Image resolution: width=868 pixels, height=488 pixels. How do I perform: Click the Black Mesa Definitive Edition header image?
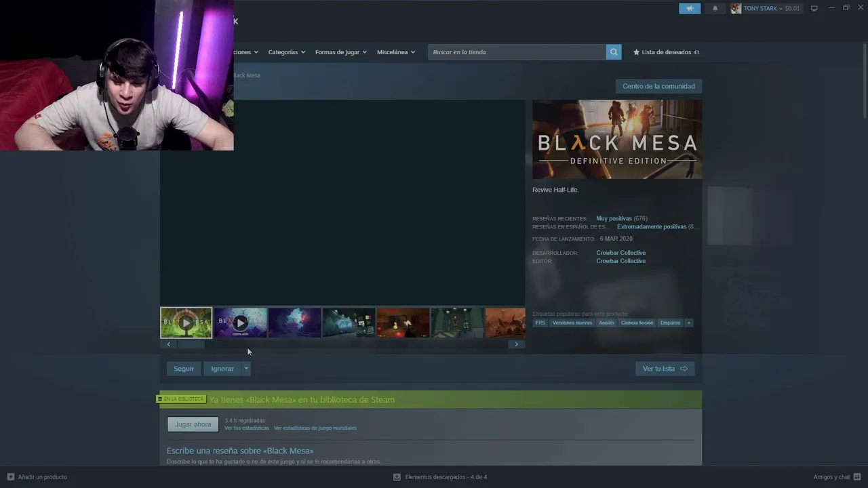pos(617,140)
